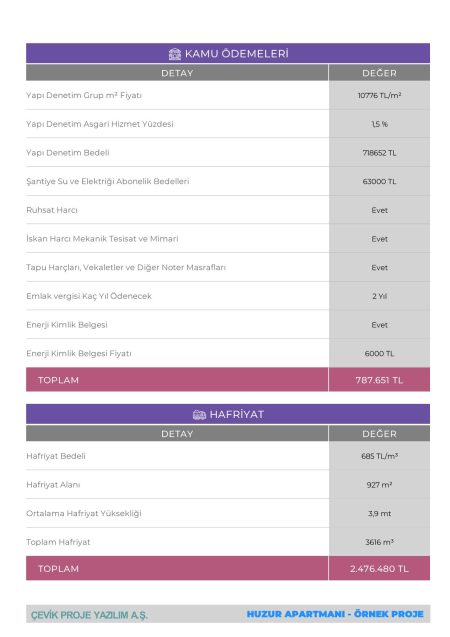This screenshot has width=450, height=637.
Task: Select the Hafriyat Bedeli row label
Action: (x=56, y=456)
